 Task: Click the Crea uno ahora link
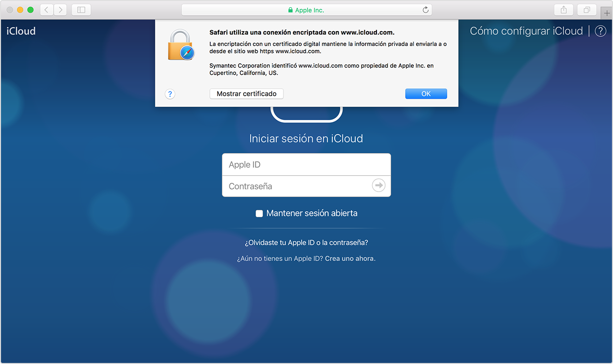pyautogui.click(x=350, y=259)
